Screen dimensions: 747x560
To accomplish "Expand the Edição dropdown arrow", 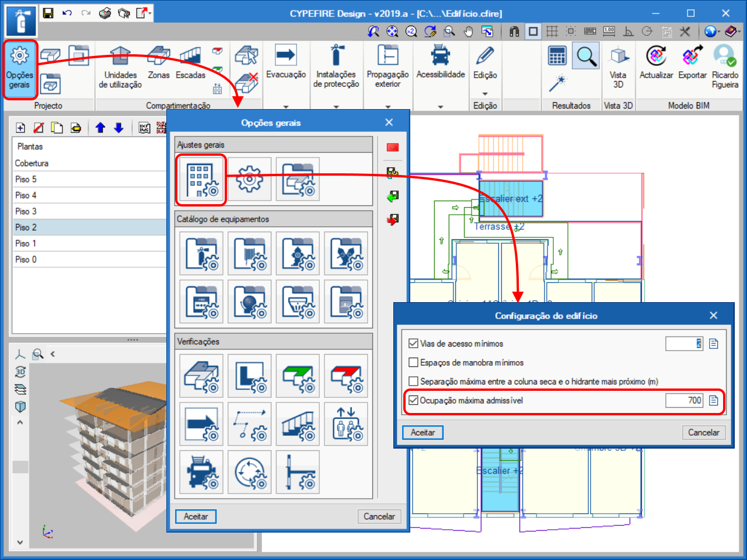I will (485, 93).
